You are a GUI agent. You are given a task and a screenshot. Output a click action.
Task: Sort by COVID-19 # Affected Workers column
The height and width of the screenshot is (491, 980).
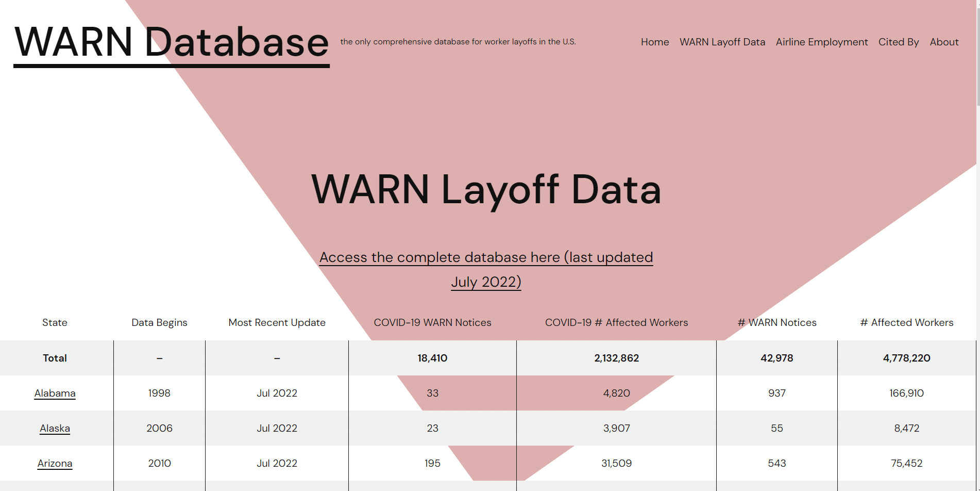point(616,322)
